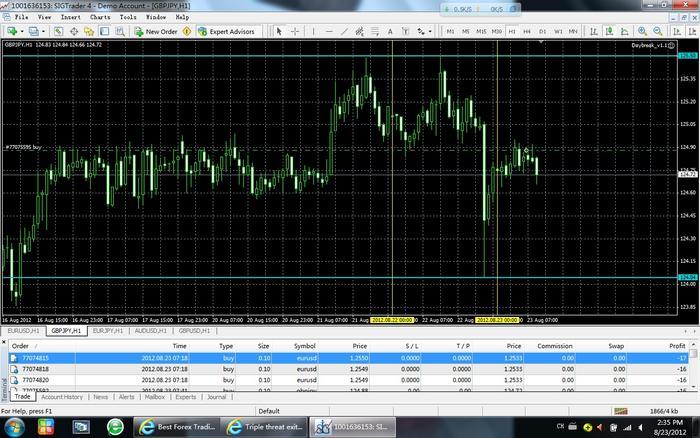Open Best Forex Trading browser taskbar item
Viewport: 700px width, 438px height.
pyautogui.click(x=177, y=427)
